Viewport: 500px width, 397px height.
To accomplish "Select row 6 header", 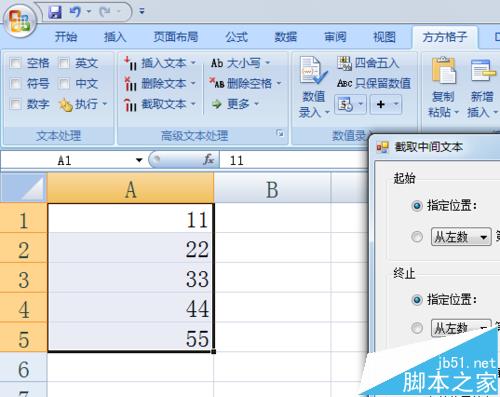I will (23, 368).
